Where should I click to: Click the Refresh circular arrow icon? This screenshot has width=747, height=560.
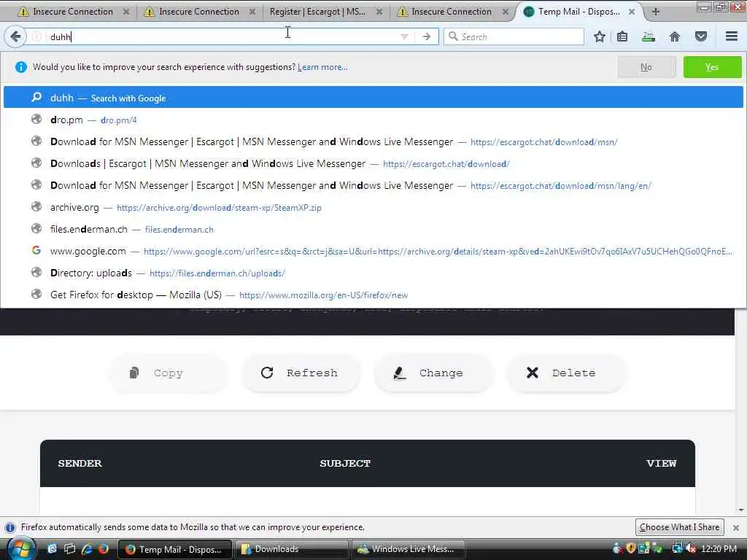pyautogui.click(x=267, y=373)
